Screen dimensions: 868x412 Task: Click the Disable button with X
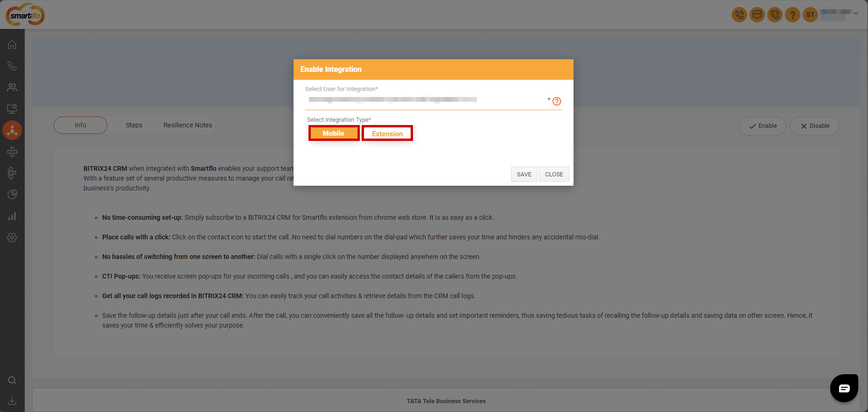[814, 126]
